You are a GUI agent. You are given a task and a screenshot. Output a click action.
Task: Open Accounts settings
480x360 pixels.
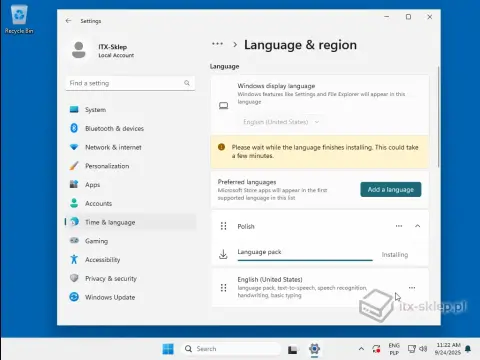pyautogui.click(x=130, y=203)
